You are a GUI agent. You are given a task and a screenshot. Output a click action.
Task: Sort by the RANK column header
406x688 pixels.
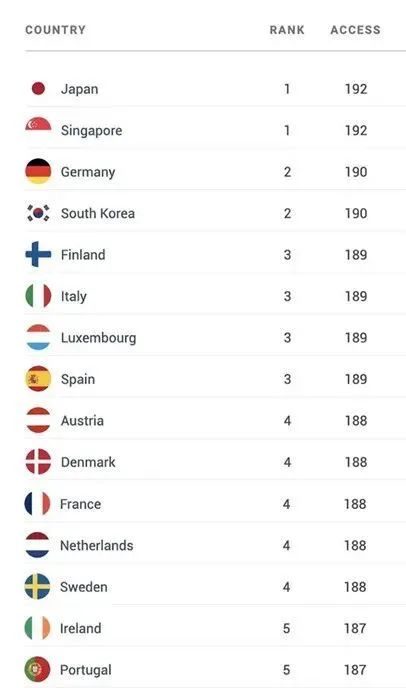(287, 30)
